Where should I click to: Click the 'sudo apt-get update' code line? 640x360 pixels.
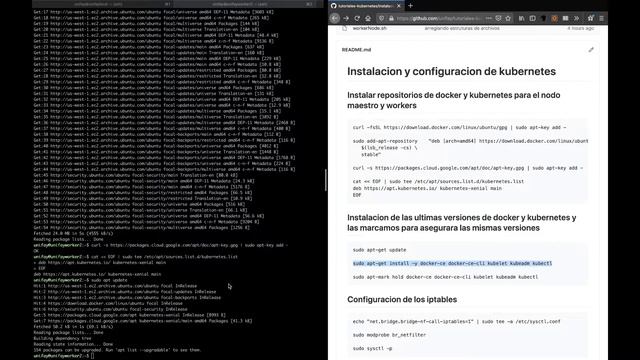(x=380, y=250)
